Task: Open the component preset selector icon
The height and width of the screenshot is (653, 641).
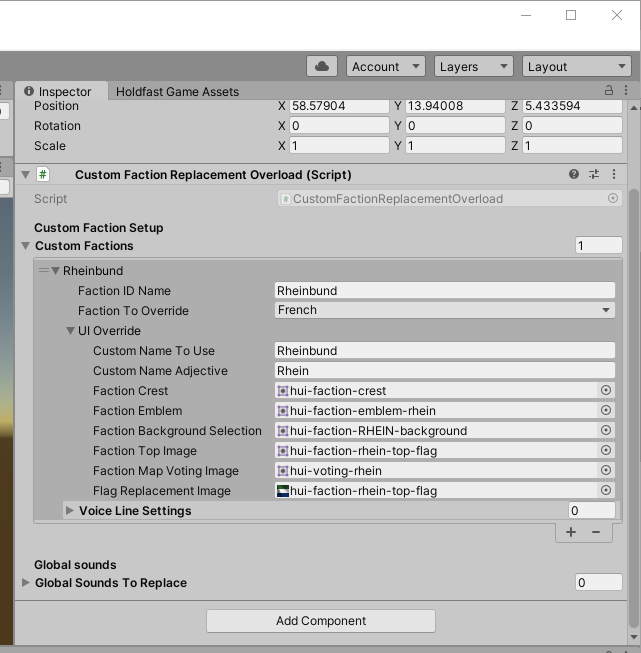Action: pos(594,174)
